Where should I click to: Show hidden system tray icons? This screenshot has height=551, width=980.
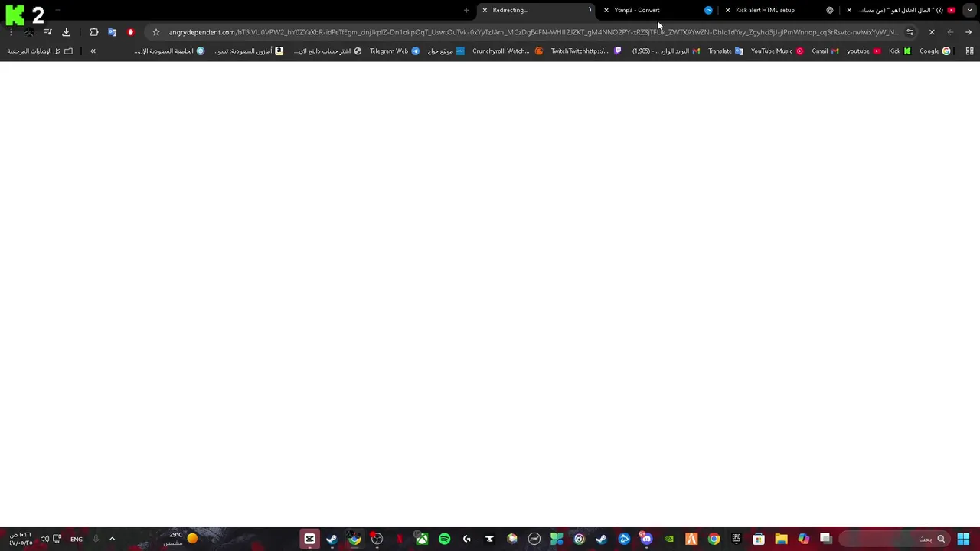pyautogui.click(x=112, y=539)
